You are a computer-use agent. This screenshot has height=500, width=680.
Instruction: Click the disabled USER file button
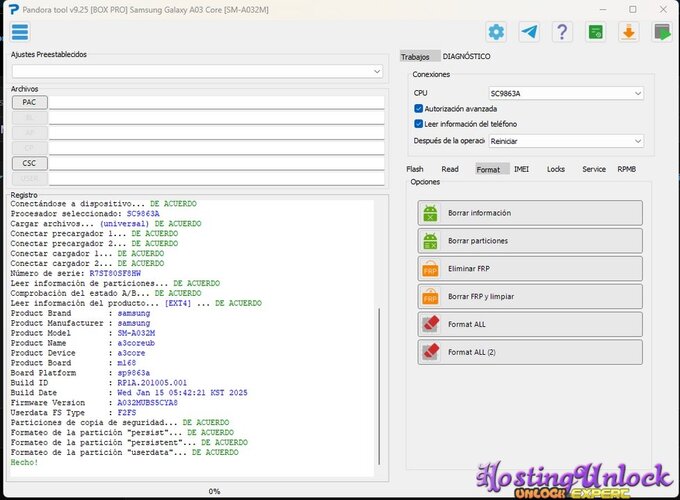[x=29, y=179]
